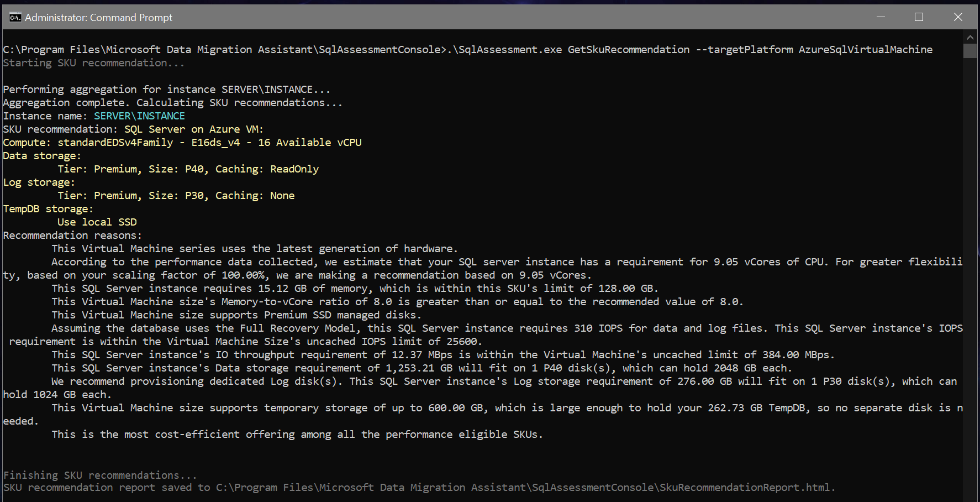Click the Compute standardEDSv4Family E16ds_v4 line

[182, 143]
